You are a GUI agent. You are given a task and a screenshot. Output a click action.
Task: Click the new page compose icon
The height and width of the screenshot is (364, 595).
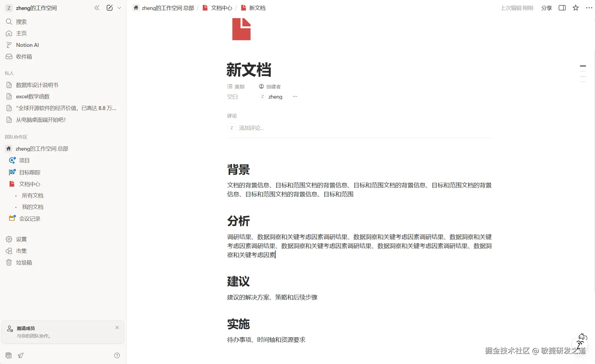(x=110, y=8)
